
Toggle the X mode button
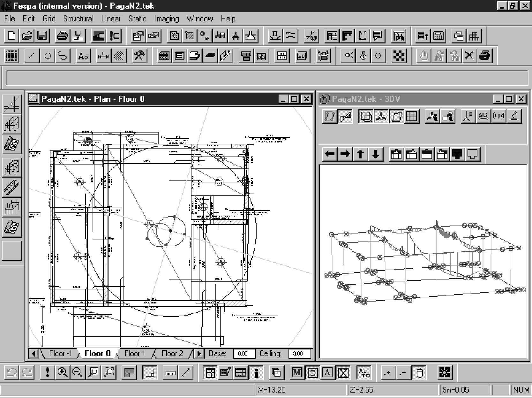pos(343,372)
